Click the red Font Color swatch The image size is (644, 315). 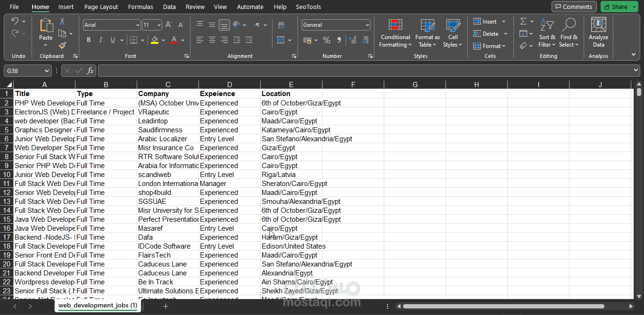coord(174,40)
